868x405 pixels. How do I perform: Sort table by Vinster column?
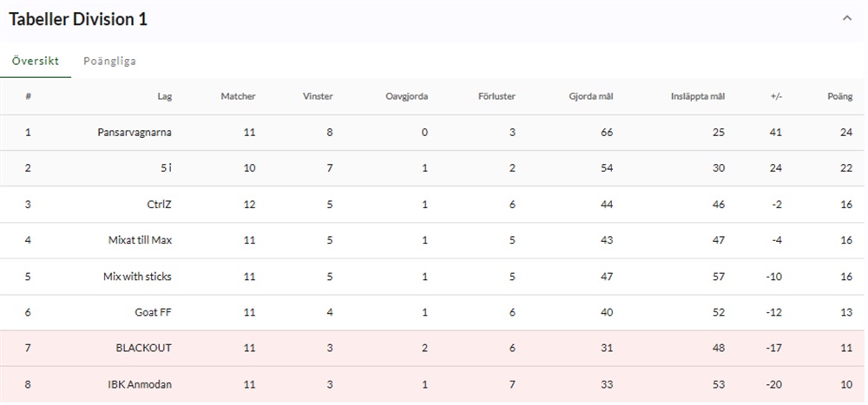[318, 96]
